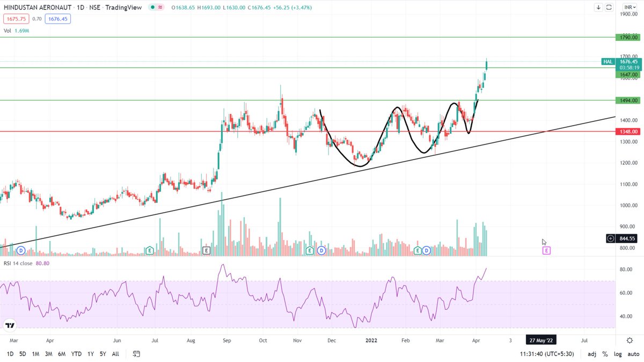This screenshot has width=644, height=362.
Task: Switch range to YTD
Action: point(76,354)
